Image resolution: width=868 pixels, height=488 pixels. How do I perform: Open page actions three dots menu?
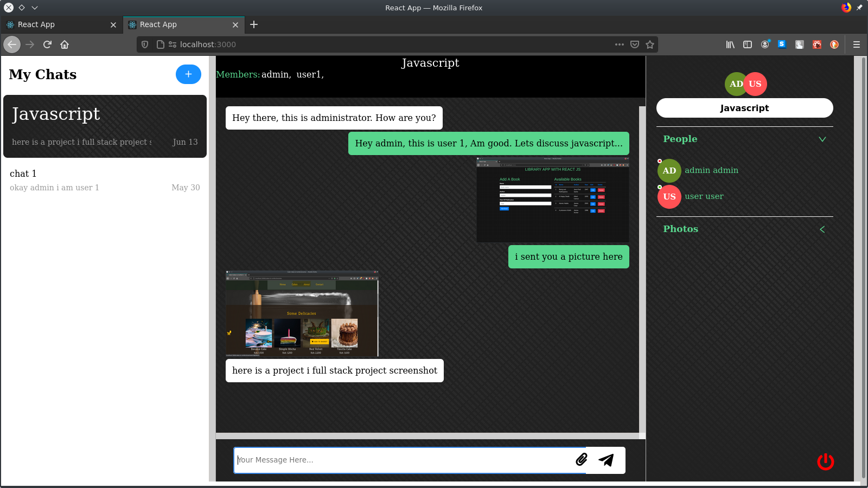tap(620, 44)
